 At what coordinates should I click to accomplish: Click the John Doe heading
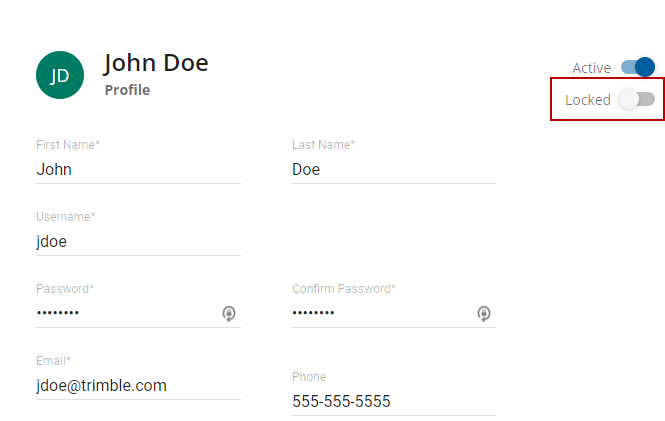[156, 63]
